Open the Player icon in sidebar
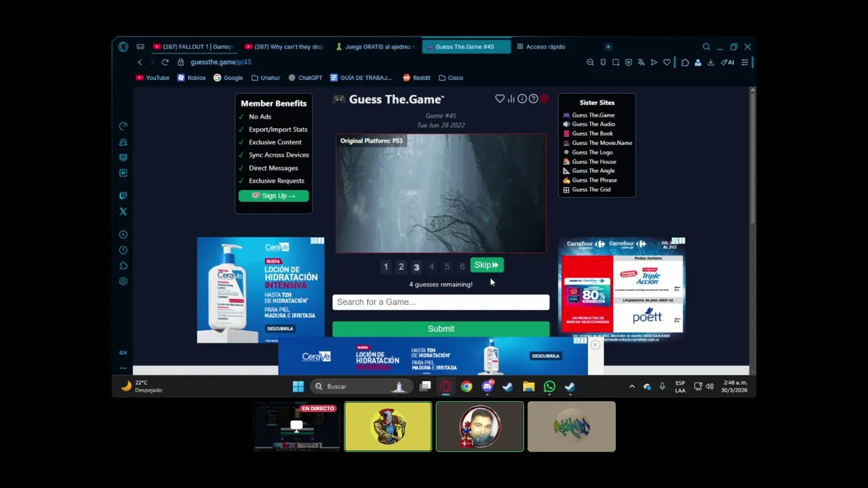The height and width of the screenshot is (488, 868). pos(123,235)
